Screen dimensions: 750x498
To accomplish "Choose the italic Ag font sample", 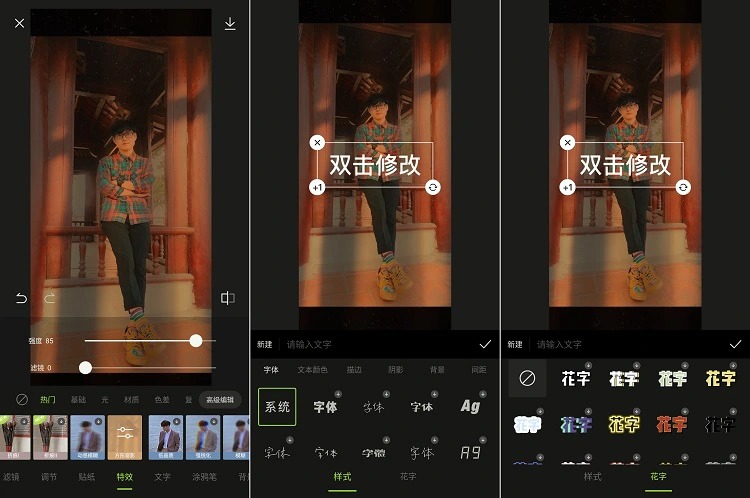I will [x=470, y=406].
